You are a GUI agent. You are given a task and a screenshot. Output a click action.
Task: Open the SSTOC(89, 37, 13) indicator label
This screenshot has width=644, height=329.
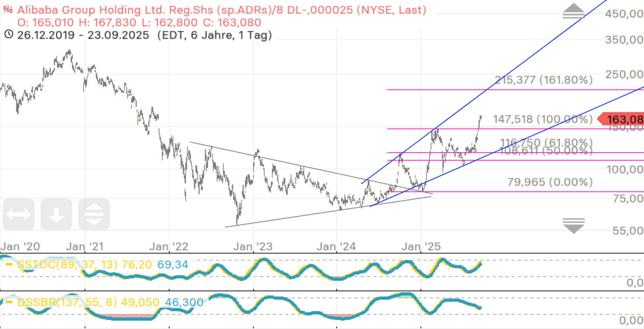point(67,265)
